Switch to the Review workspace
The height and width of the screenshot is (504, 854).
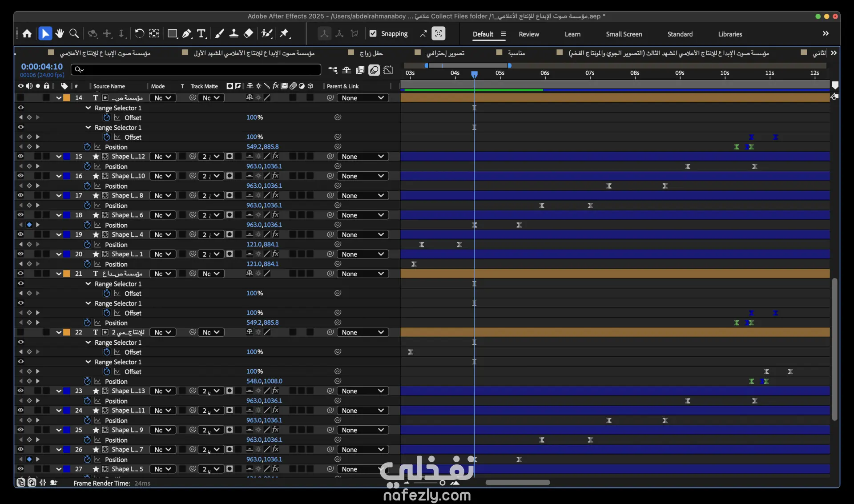(528, 34)
